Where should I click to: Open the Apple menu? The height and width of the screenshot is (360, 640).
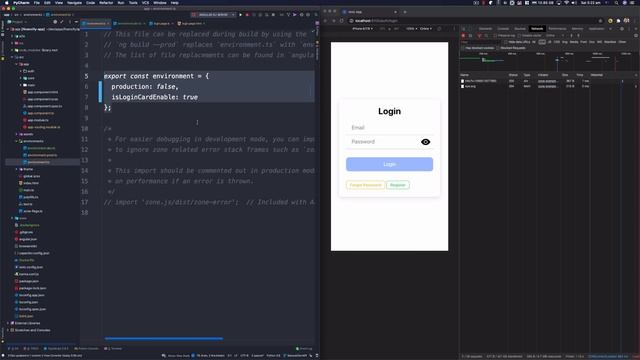click(x=7, y=2)
